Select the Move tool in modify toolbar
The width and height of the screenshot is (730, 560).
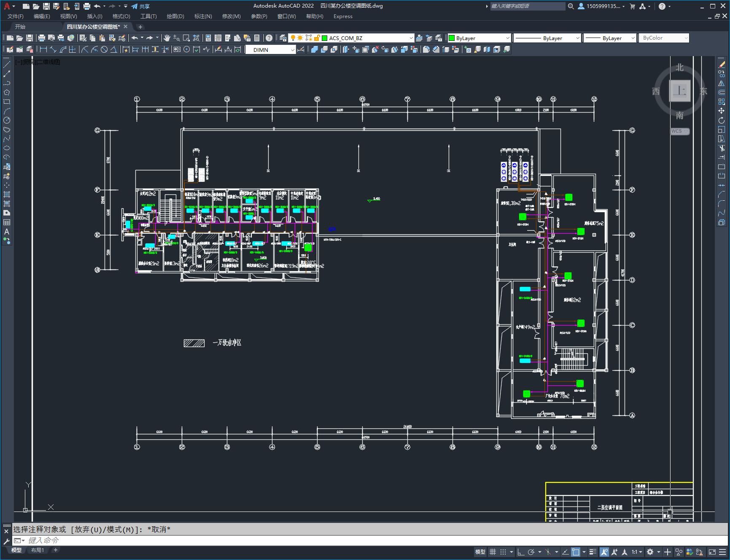click(x=722, y=111)
